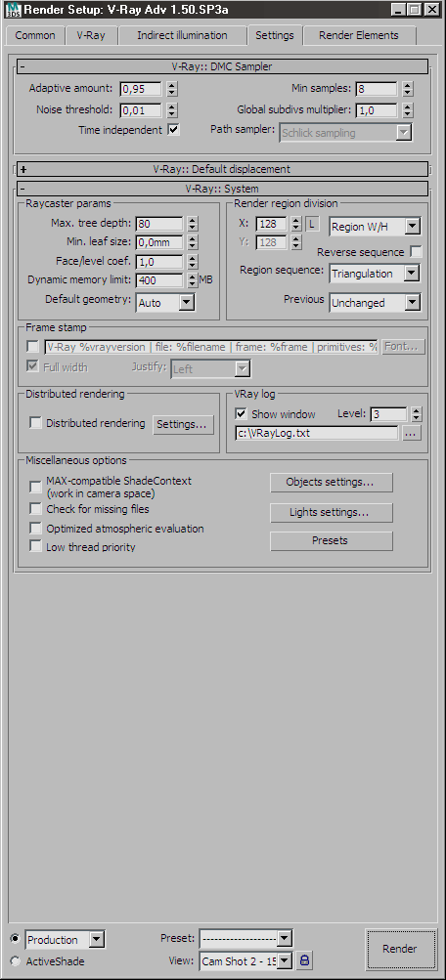This screenshot has width=446, height=980.
Task: Switch to the V-Ray tab
Action: pyautogui.click(x=91, y=35)
